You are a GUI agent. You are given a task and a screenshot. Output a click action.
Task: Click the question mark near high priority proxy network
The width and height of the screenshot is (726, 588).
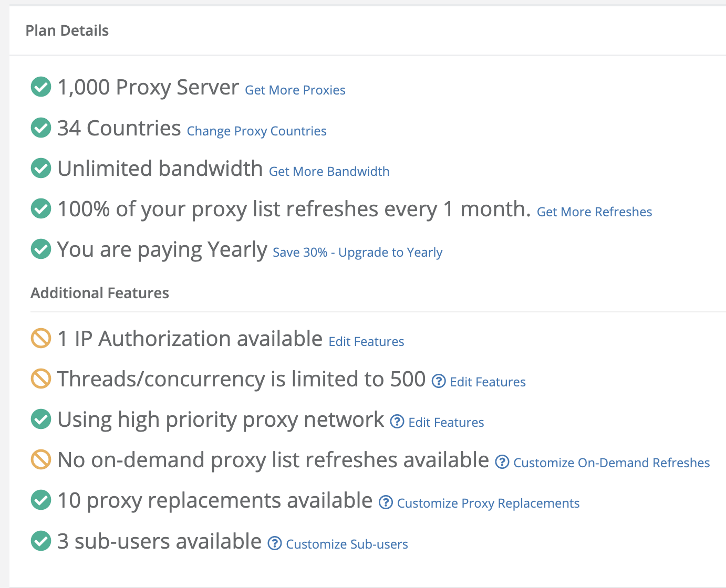[397, 422]
